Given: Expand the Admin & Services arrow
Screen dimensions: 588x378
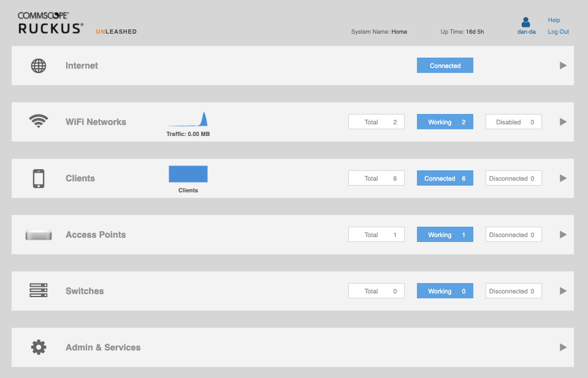Looking at the screenshot, I should [x=563, y=347].
